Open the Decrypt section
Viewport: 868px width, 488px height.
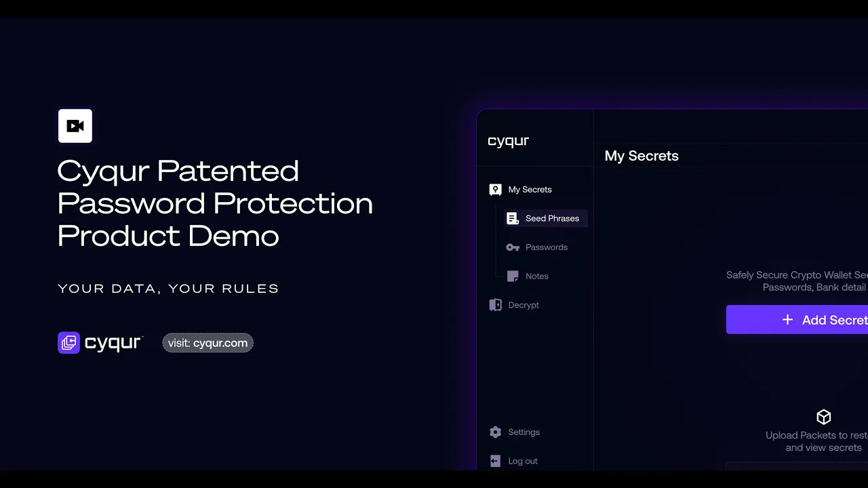click(x=515, y=305)
